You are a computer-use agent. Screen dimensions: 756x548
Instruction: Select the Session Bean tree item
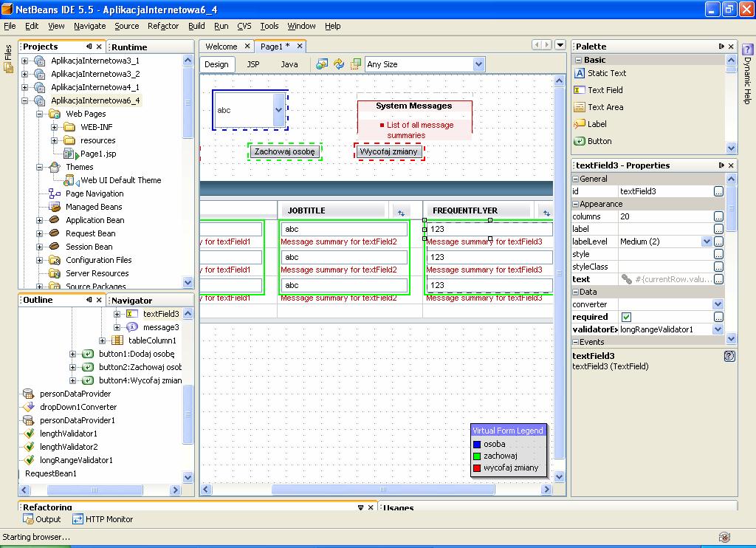[x=89, y=247]
